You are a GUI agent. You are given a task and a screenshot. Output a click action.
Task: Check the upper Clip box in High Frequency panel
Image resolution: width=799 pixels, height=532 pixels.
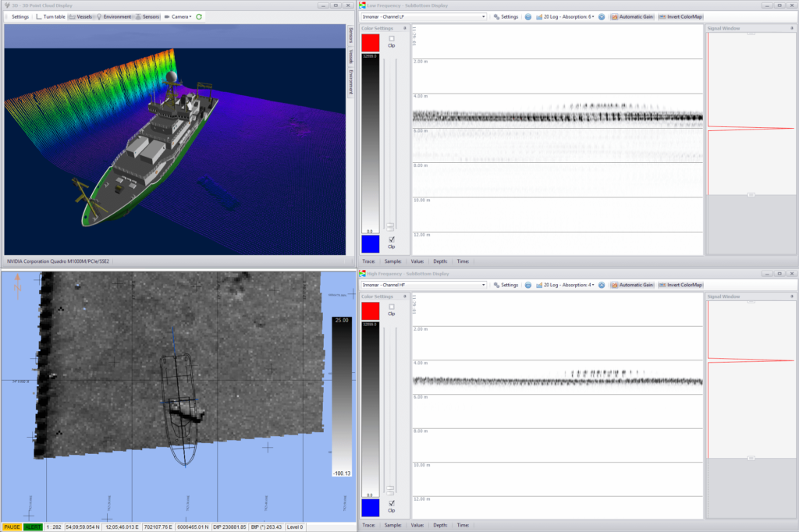tap(392, 307)
